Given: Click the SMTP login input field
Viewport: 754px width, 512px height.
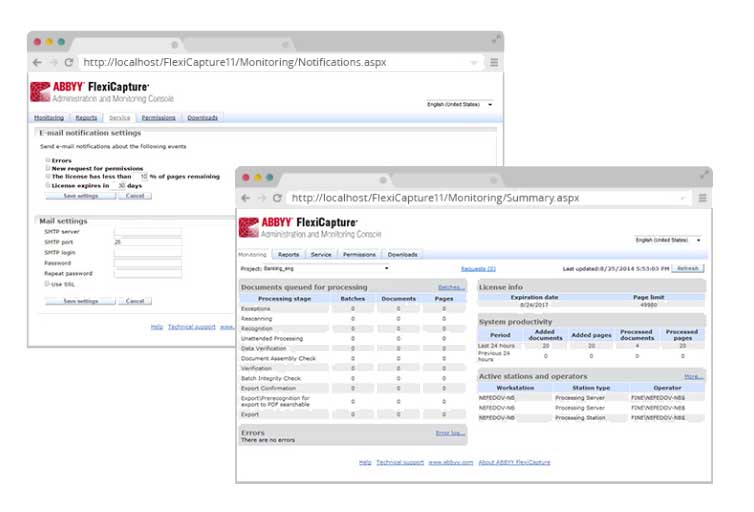Looking at the screenshot, I should (148, 253).
